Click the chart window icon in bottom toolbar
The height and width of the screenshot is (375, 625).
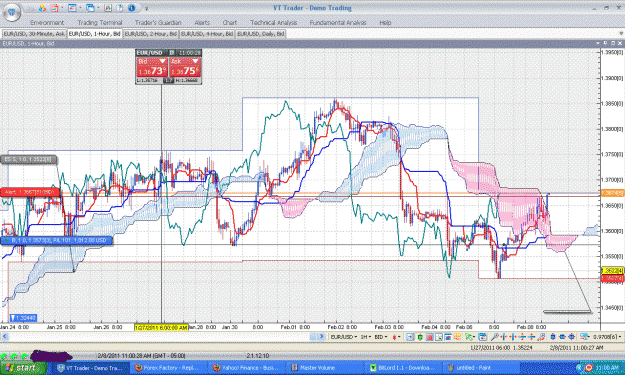(x=448, y=337)
